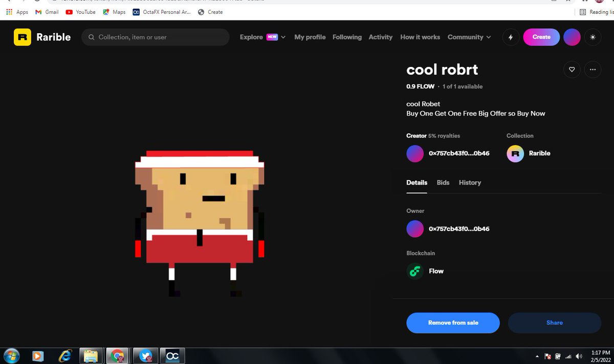Screen dimensions: 614x364
Task: Go to My profile
Action: (310, 37)
